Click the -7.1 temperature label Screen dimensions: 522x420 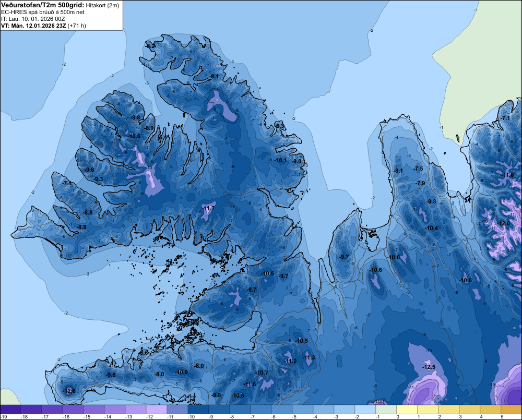(x=505, y=118)
